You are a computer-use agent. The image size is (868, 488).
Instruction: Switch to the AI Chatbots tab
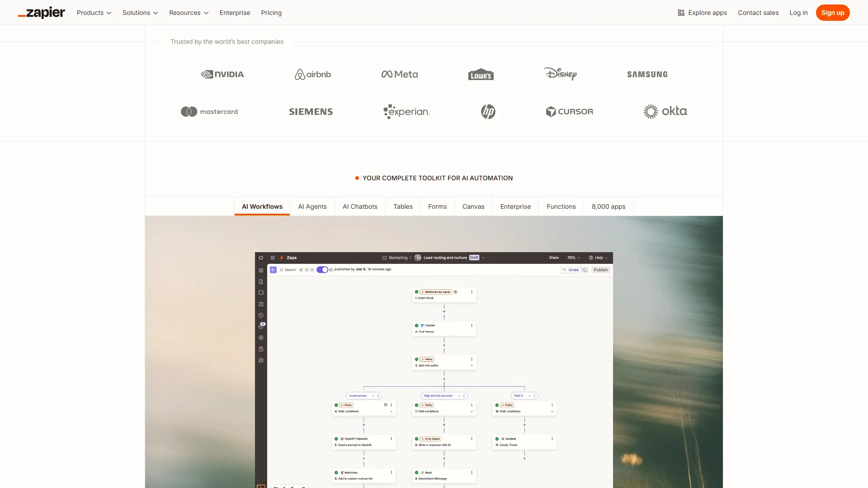[x=360, y=206]
